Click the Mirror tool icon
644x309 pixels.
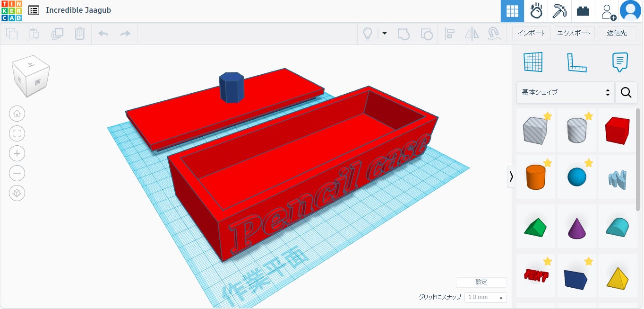tap(472, 34)
